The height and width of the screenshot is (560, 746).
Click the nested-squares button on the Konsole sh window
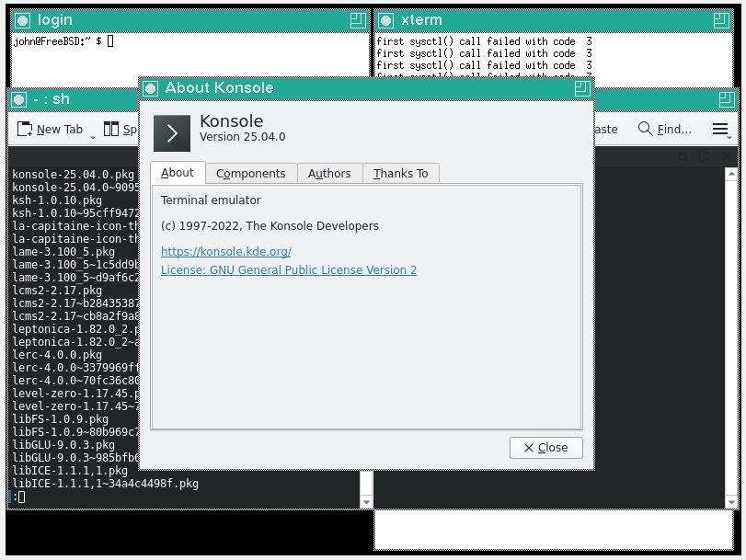tap(727, 99)
